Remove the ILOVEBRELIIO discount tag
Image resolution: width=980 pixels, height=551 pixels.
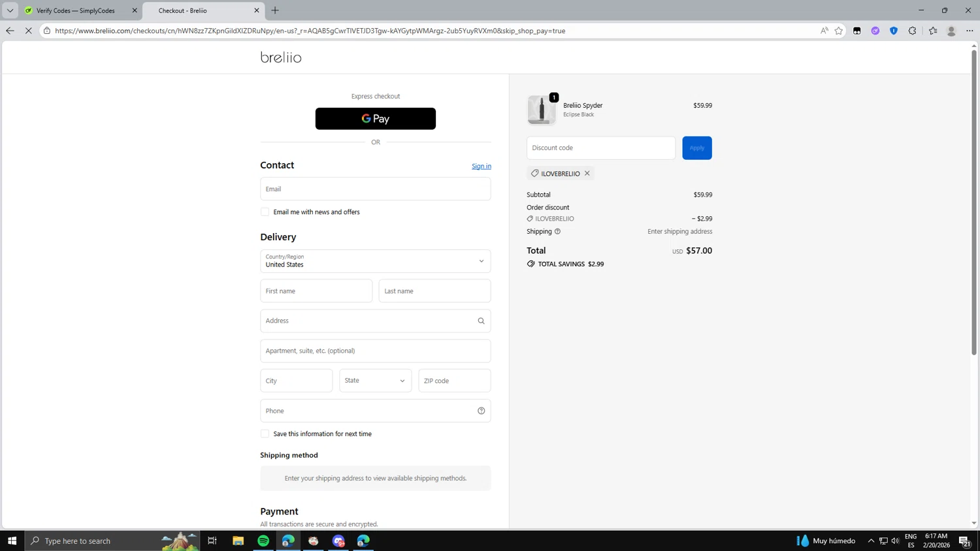click(587, 174)
